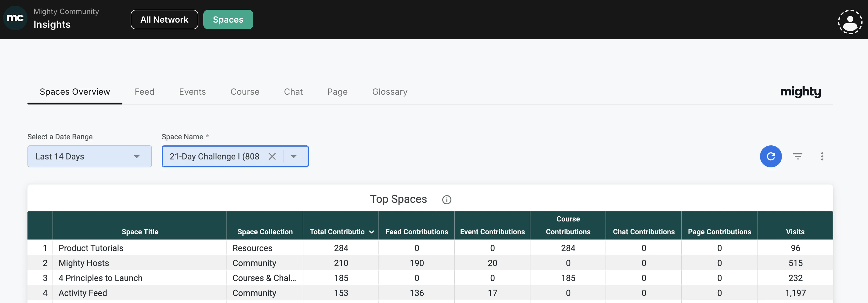The width and height of the screenshot is (868, 303).
Task: Click the 153 total contributions value
Action: (341, 293)
